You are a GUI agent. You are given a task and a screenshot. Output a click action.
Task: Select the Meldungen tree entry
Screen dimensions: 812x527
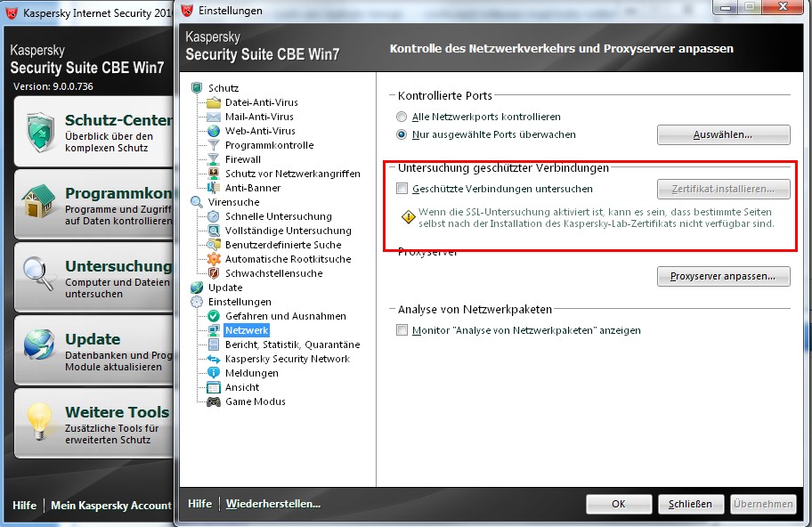click(x=252, y=373)
